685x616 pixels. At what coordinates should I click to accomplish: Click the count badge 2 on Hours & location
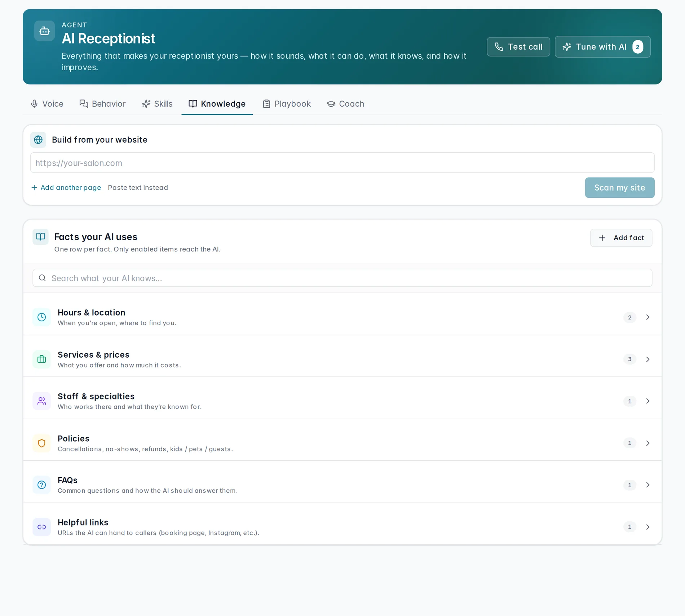[x=630, y=317]
